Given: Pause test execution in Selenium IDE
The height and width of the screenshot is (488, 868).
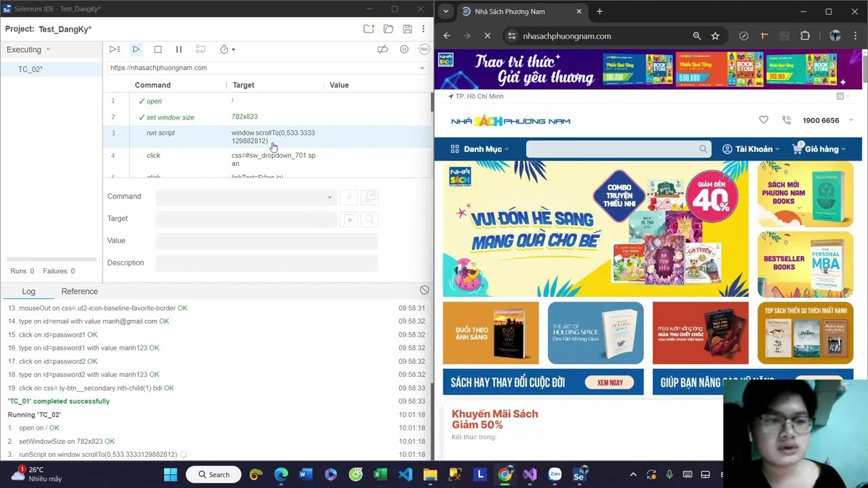Looking at the screenshot, I should [x=179, y=49].
